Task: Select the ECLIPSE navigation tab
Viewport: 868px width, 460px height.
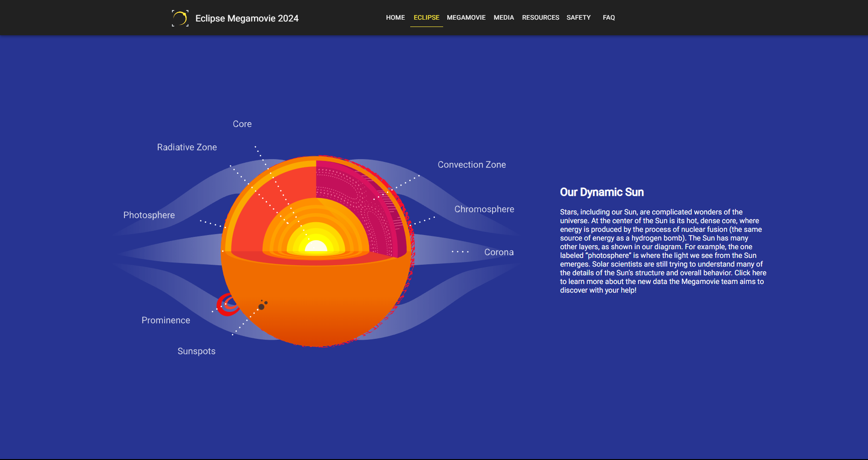Action: click(x=426, y=17)
